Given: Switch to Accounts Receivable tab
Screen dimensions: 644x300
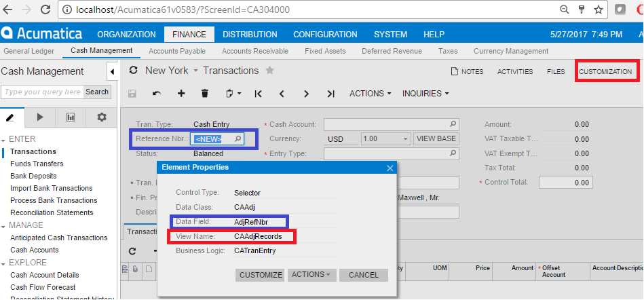Looking at the screenshot, I should pos(255,51).
